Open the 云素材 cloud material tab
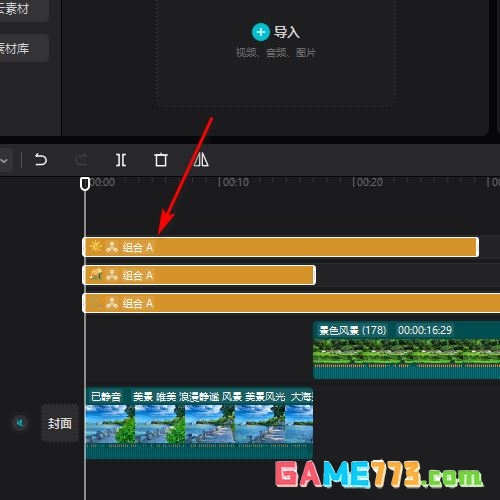 (24, 9)
